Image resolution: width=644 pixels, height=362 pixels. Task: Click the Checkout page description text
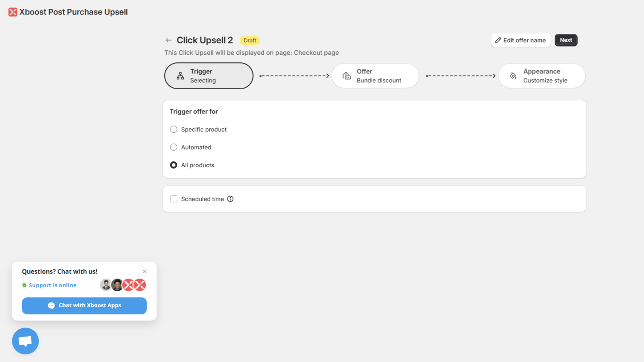pyautogui.click(x=252, y=53)
